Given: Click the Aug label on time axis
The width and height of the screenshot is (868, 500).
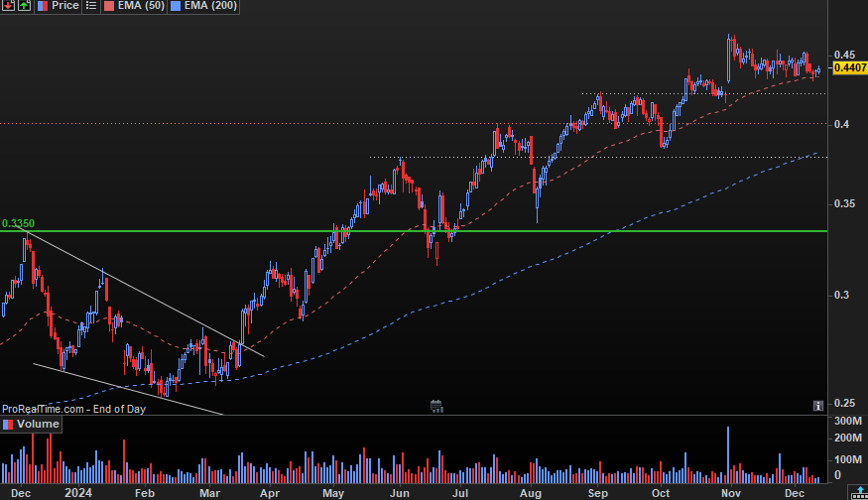Looking at the screenshot, I should [531, 493].
